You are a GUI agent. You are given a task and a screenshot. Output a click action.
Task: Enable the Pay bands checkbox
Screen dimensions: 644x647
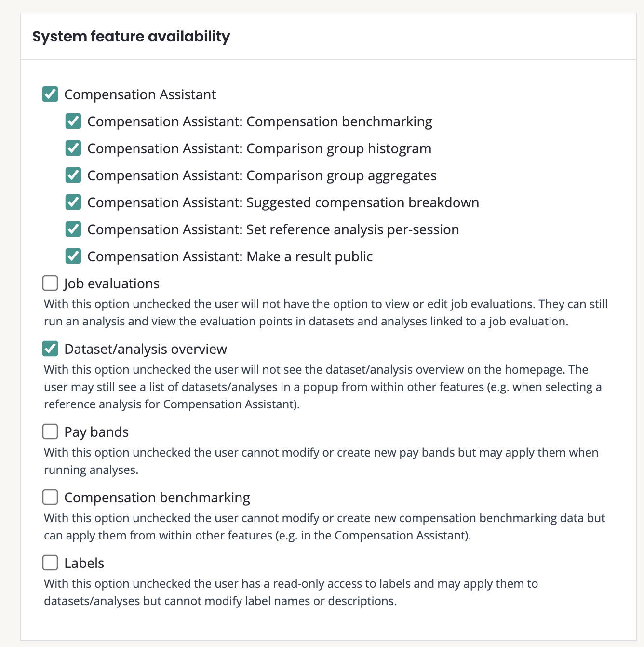pyautogui.click(x=50, y=432)
